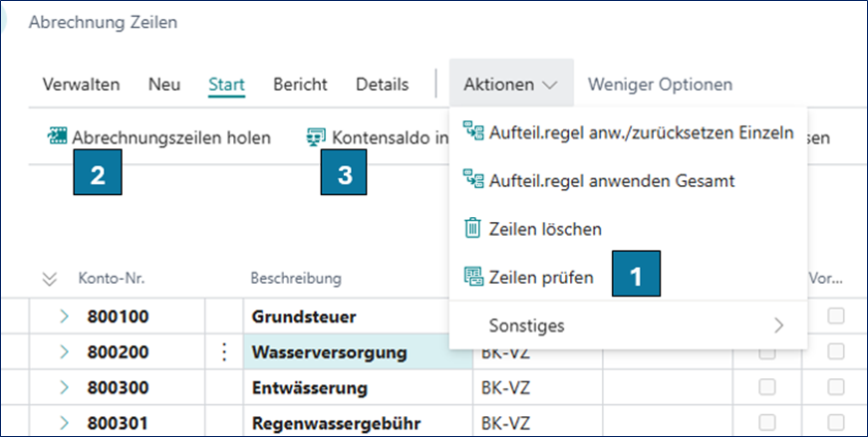
Task: Tick the first checkbox in the Regenwassergebühr row
Action: [x=766, y=423]
